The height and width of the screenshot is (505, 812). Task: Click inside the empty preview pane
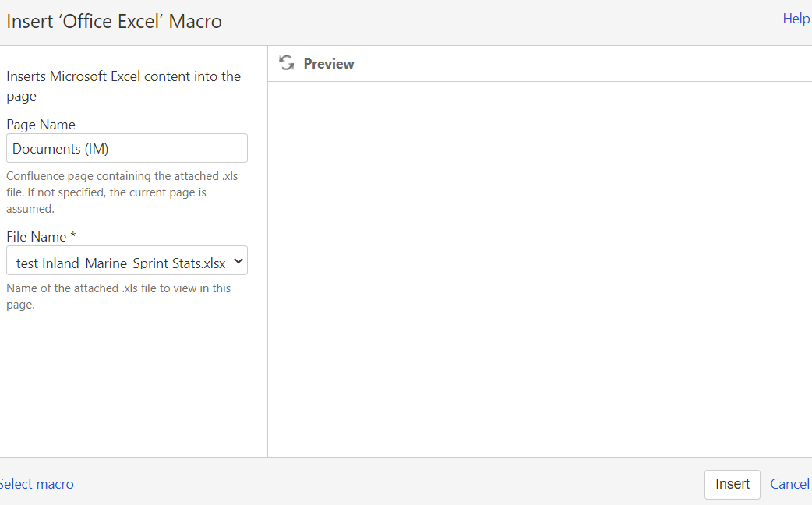coord(539,270)
